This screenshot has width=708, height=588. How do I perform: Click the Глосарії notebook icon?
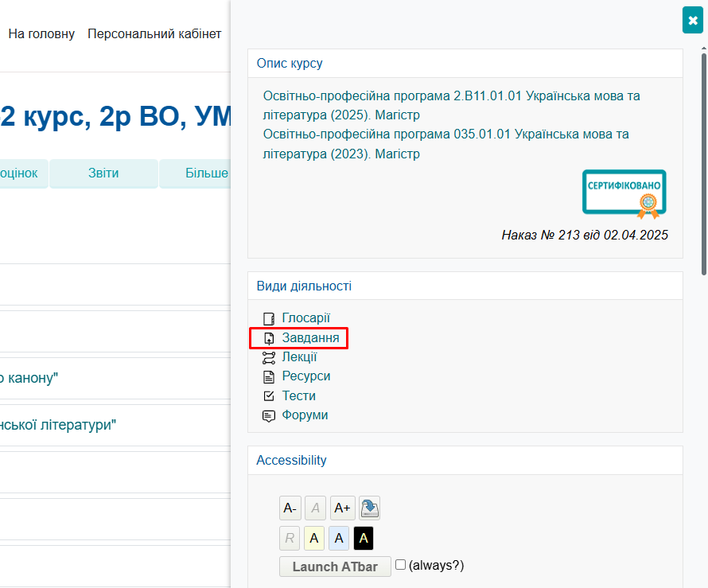coord(268,318)
